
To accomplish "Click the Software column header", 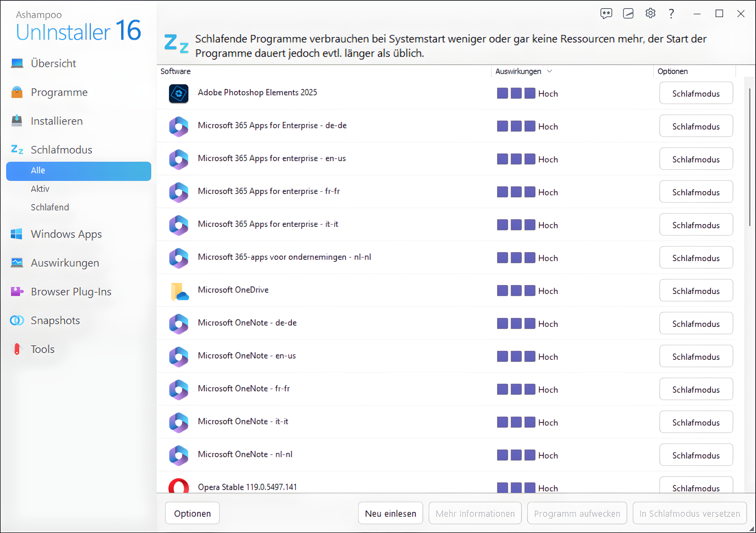I will 176,71.
